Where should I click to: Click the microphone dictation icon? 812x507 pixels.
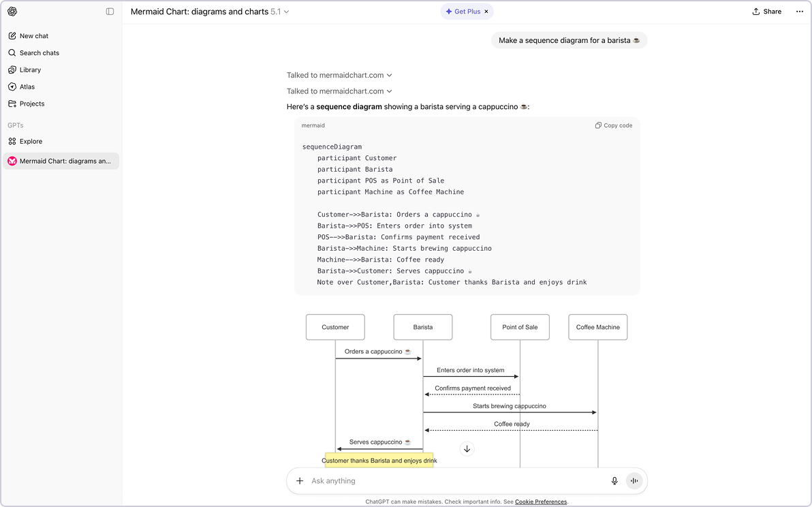click(614, 481)
